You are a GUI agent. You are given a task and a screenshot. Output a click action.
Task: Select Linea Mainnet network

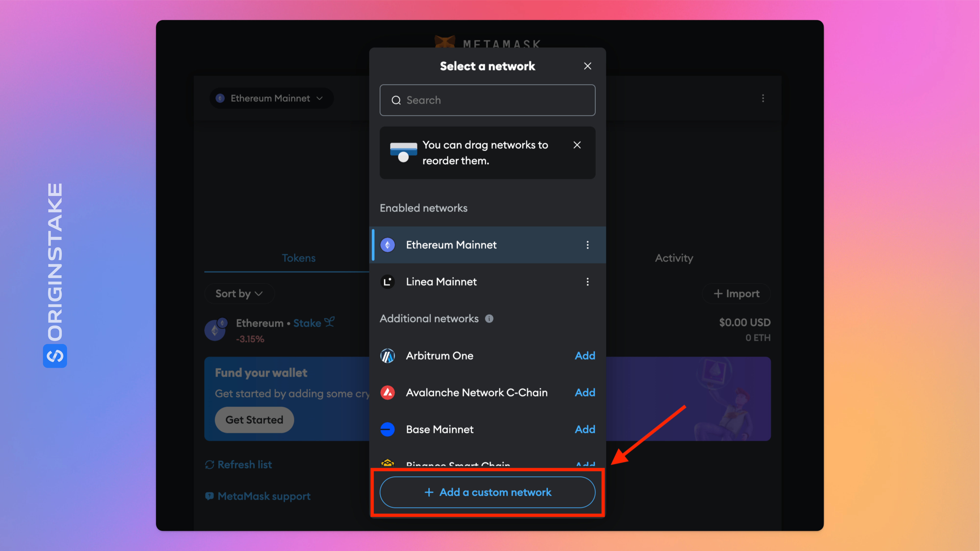[x=487, y=282]
